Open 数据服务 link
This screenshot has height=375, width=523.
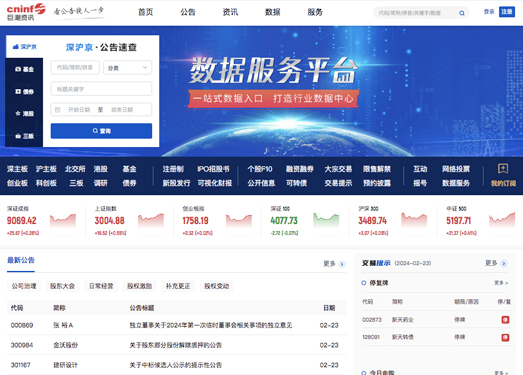click(x=456, y=183)
